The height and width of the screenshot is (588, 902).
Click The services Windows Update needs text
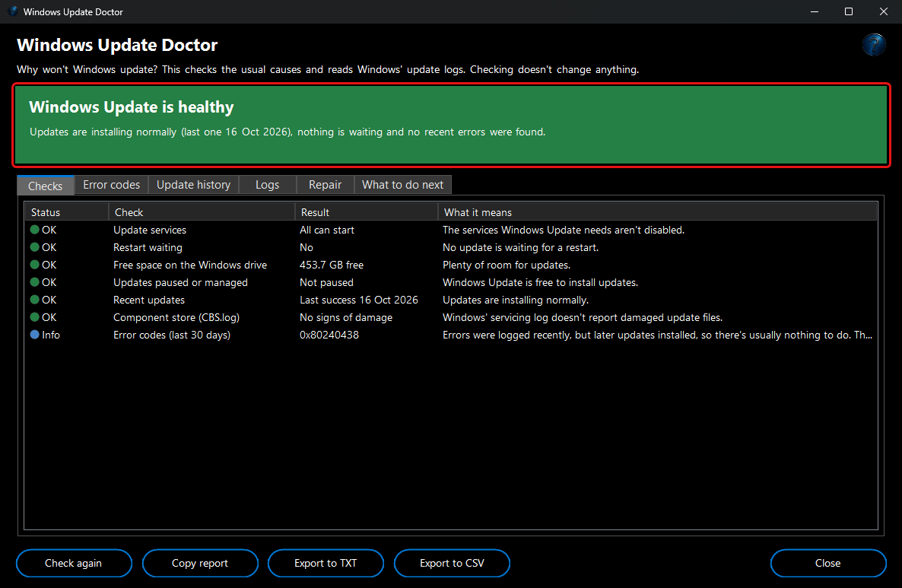tap(563, 230)
